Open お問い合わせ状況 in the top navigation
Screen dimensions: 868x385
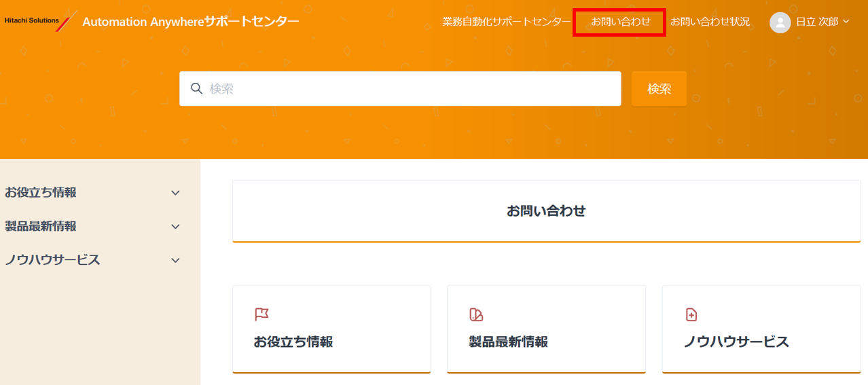click(x=710, y=22)
